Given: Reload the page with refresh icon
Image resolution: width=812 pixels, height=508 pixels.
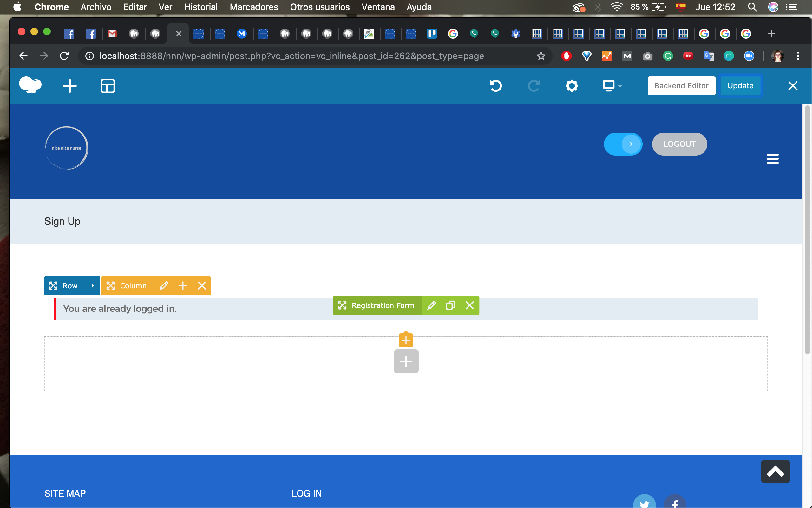Looking at the screenshot, I should (x=64, y=56).
